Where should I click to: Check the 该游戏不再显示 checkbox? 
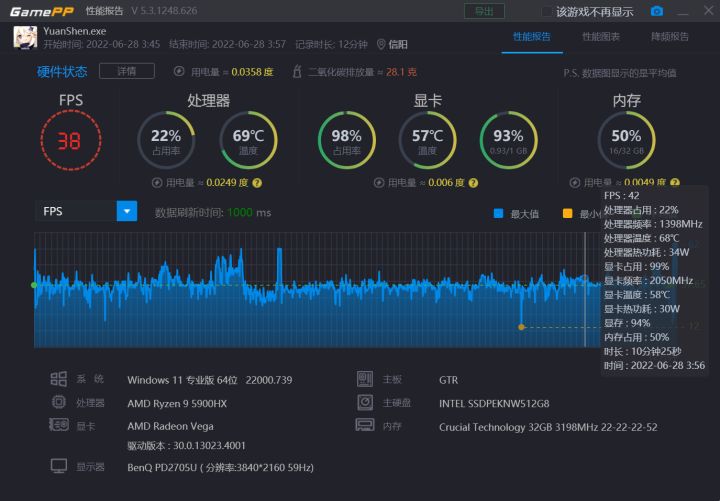547,12
